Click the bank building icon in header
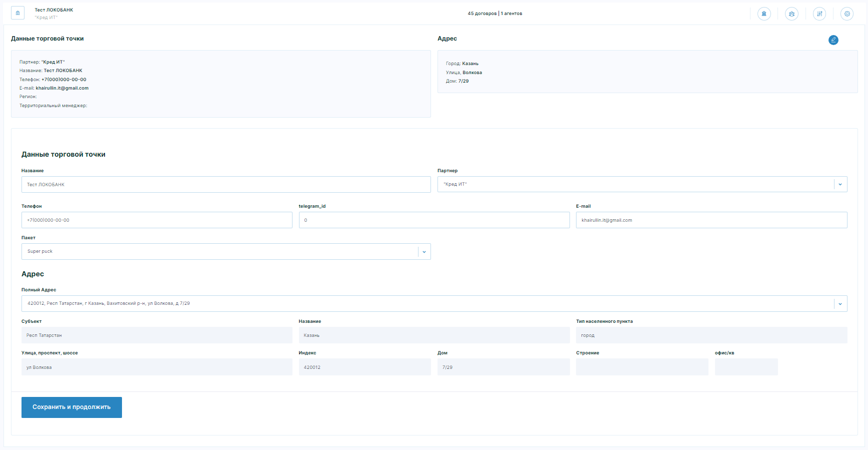This screenshot has width=868, height=450. pos(764,14)
